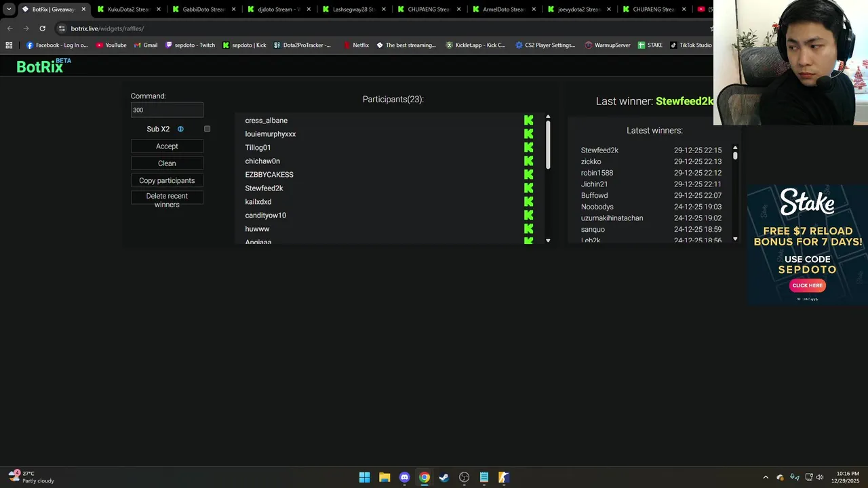
Task: Click the Kick icon beside Tillog01
Action: (528, 148)
